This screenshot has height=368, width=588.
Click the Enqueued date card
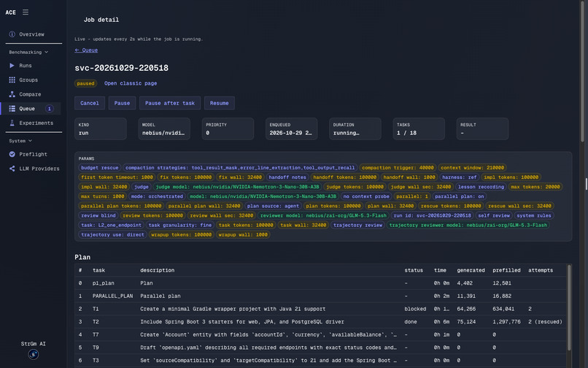(291, 129)
